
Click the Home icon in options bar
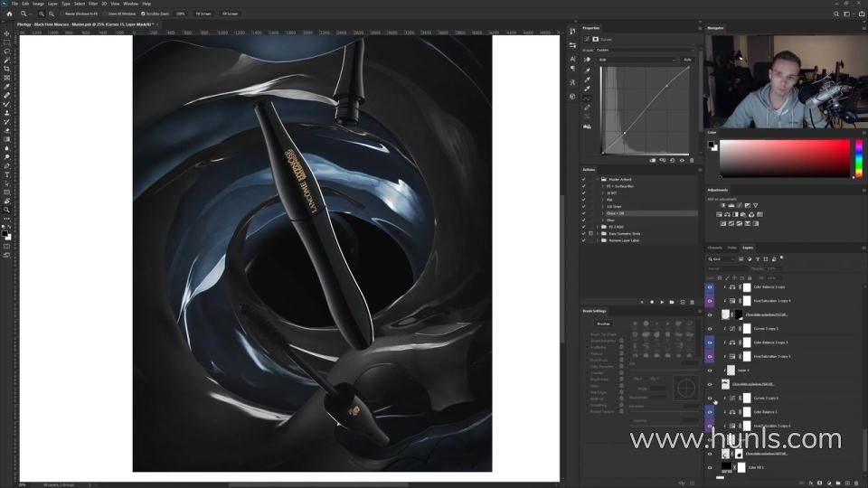9,14
